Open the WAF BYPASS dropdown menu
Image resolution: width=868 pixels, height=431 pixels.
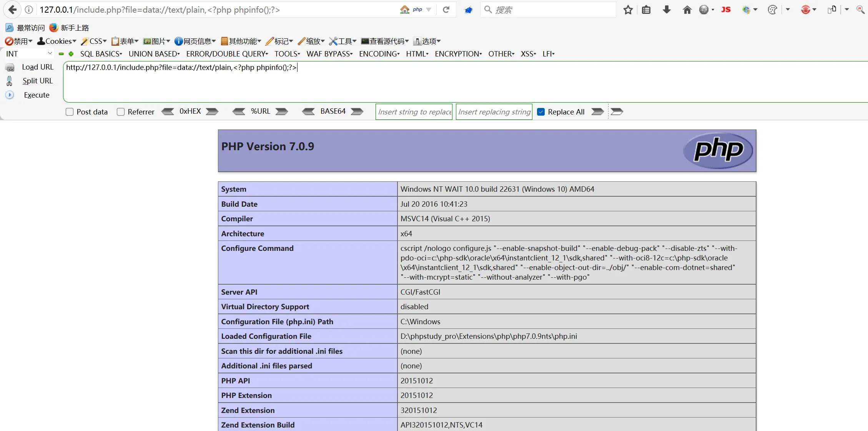click(x=329, y=54)
